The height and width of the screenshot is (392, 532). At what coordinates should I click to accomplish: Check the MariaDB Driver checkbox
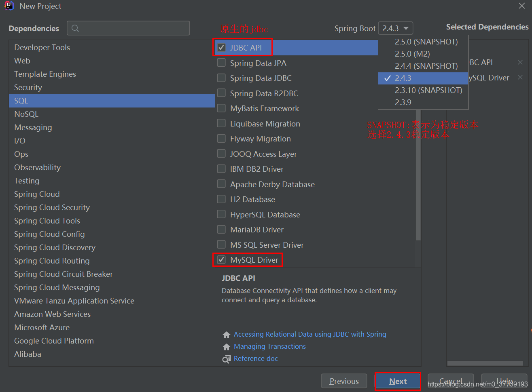pyautogui.click(x=221, y=229)
